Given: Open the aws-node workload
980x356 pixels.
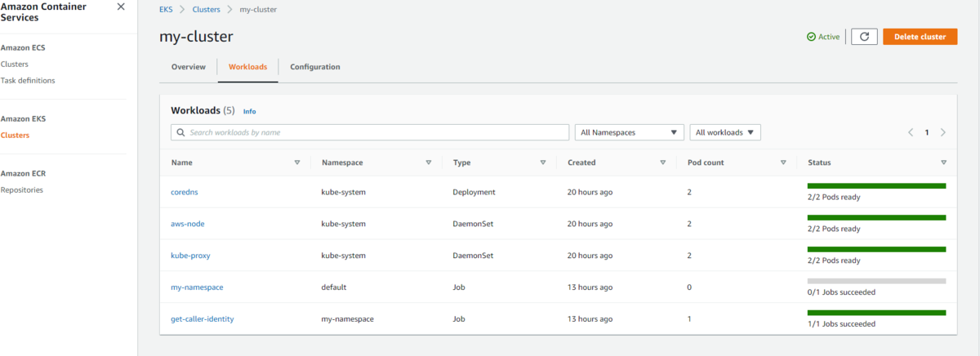Looking at the screenshot, I should (x=188, y=224).
